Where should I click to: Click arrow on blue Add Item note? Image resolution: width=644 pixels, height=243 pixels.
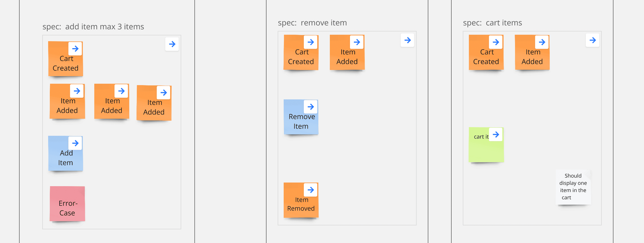[x=75, y=143]
